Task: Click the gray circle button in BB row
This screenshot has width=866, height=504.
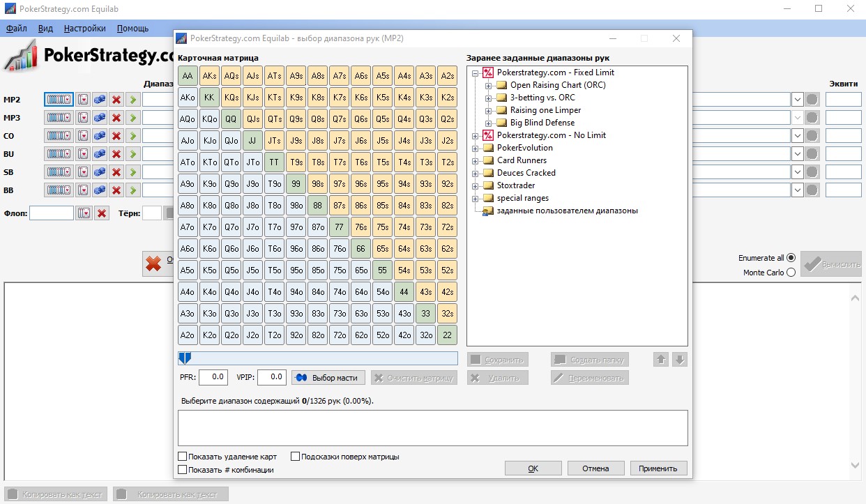Action: [x=812, y=190]
